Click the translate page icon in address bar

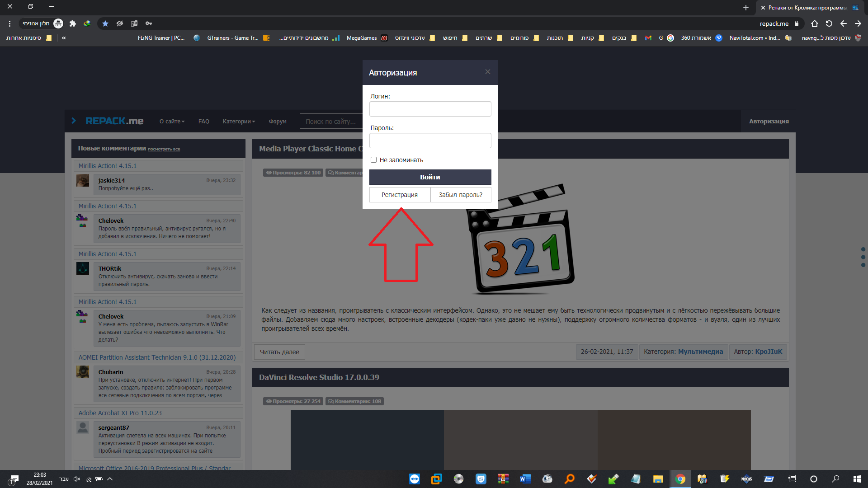pyautogui.click(x=134, y=23)
